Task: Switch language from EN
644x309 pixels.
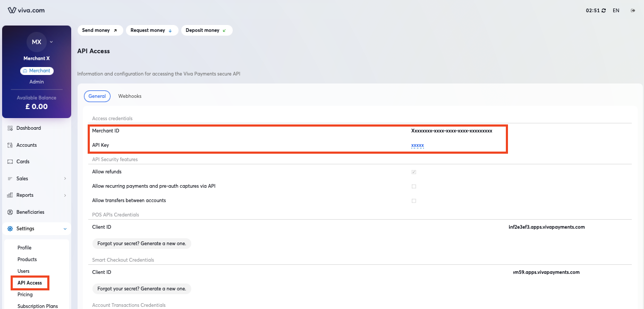Action: coord(616,10)
